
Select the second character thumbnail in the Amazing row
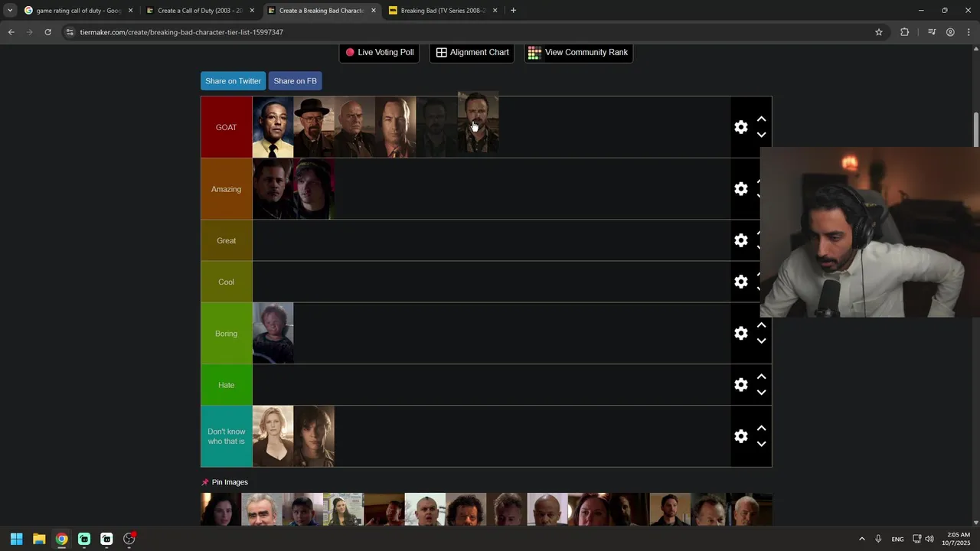click(x=314, y=189)
